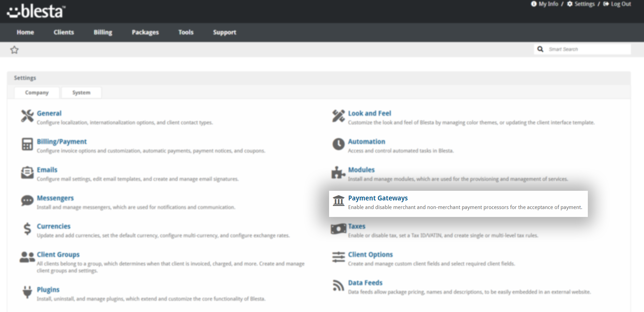Open the Payment Gateways settings link
This screenshot has width=644, height=312.
378,198
